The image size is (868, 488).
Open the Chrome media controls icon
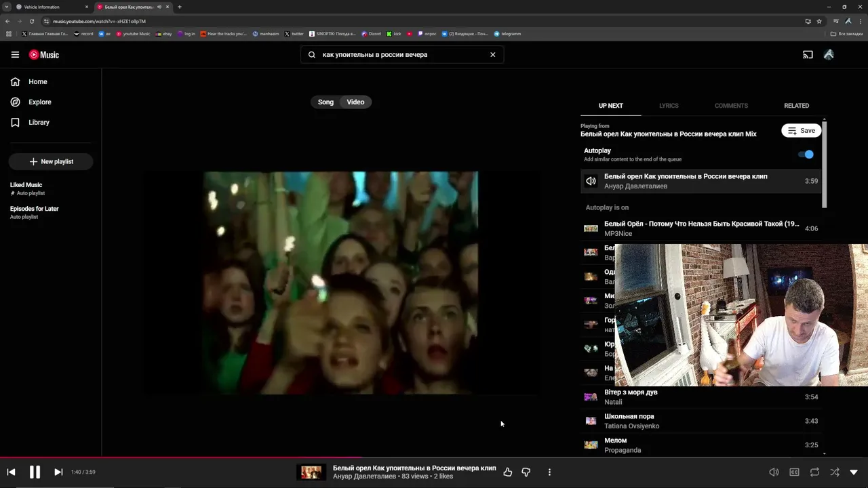836,21
